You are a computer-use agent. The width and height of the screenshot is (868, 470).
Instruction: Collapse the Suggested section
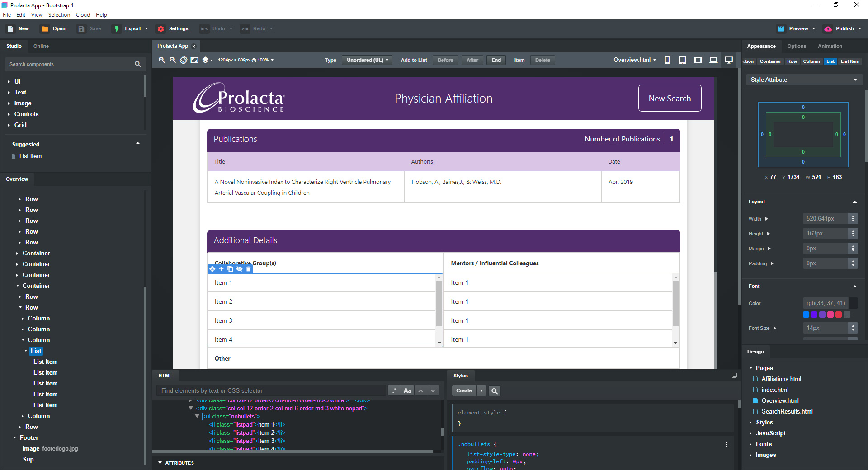point(138,143)
